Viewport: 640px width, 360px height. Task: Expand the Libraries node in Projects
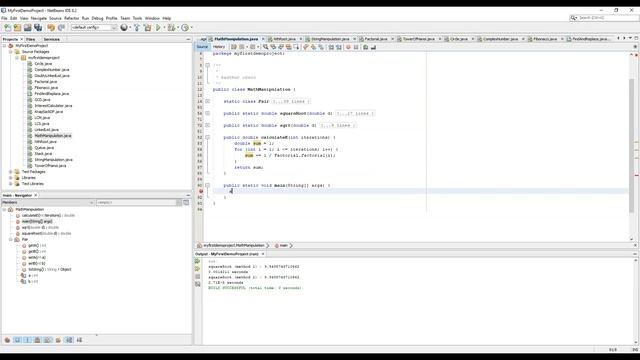click(11, 178)
